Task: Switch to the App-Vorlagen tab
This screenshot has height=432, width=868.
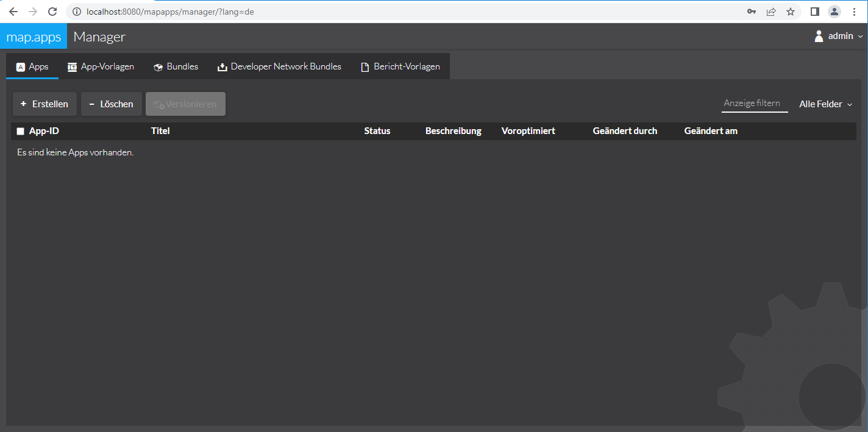Action: 101,66
